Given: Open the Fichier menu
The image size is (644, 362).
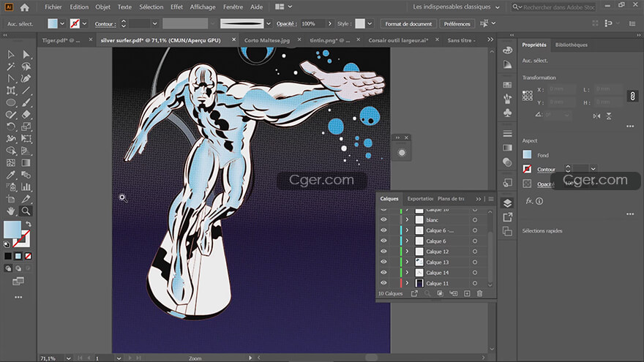Looking at the screenshot, I should coord(53,7).
